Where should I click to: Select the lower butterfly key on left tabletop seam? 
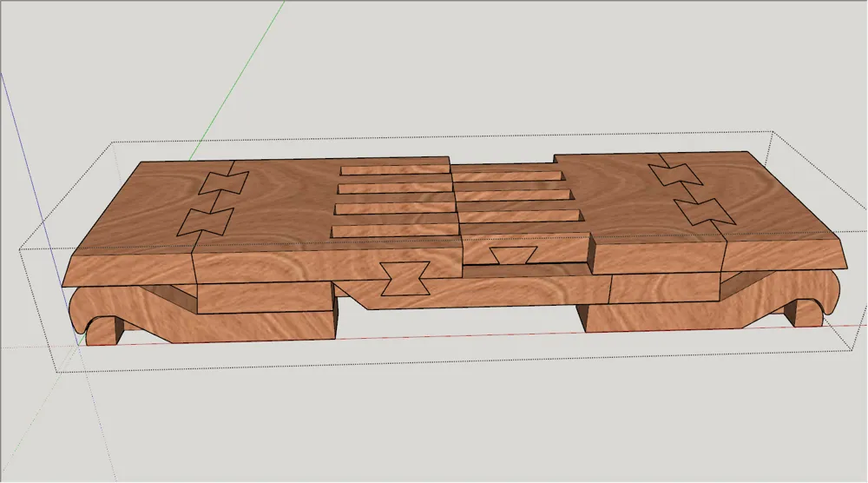point(206,222)
